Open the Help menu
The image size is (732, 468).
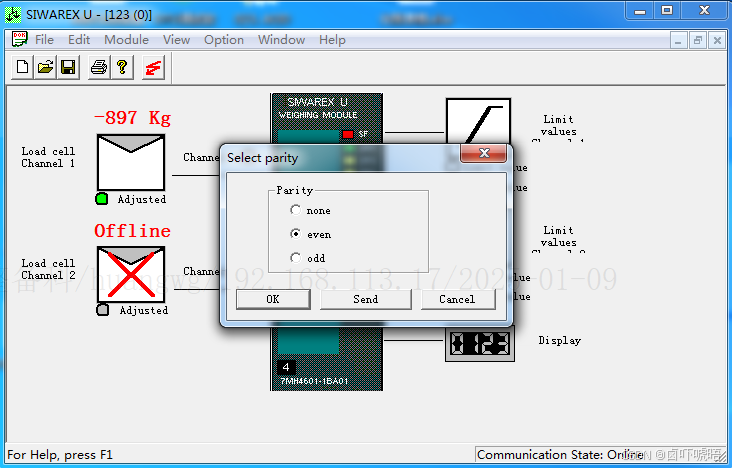coord(332,40)
